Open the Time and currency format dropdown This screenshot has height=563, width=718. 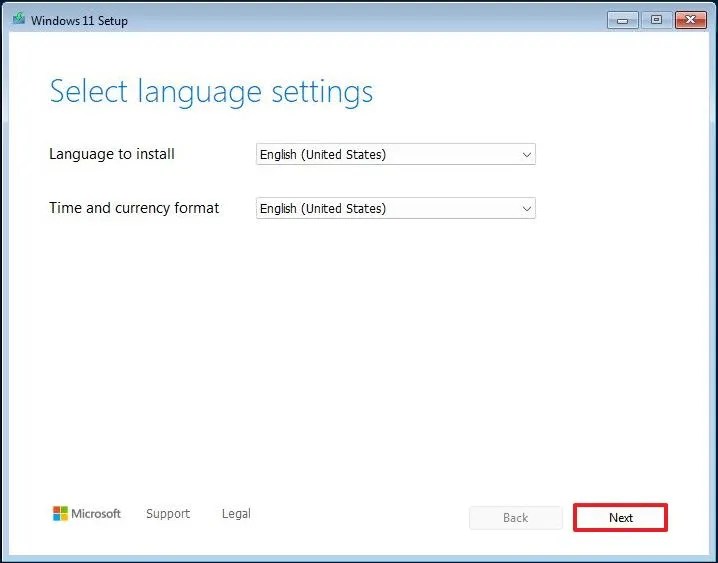pyautogui.click(x=396, y=208)
